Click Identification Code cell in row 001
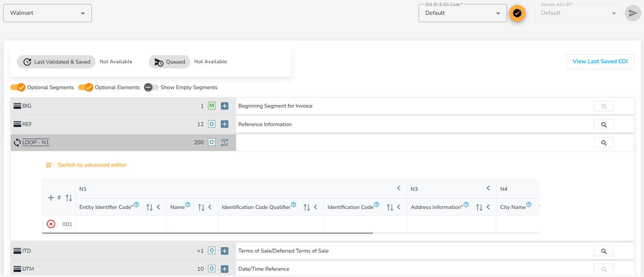The height and width of the screenshot is (277, 644). pyautogui.click(x=365, y=224)
